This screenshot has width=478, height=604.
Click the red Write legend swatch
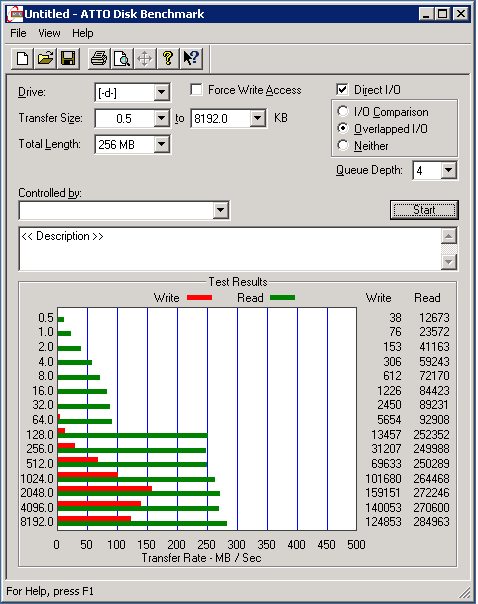click(200, 297)
